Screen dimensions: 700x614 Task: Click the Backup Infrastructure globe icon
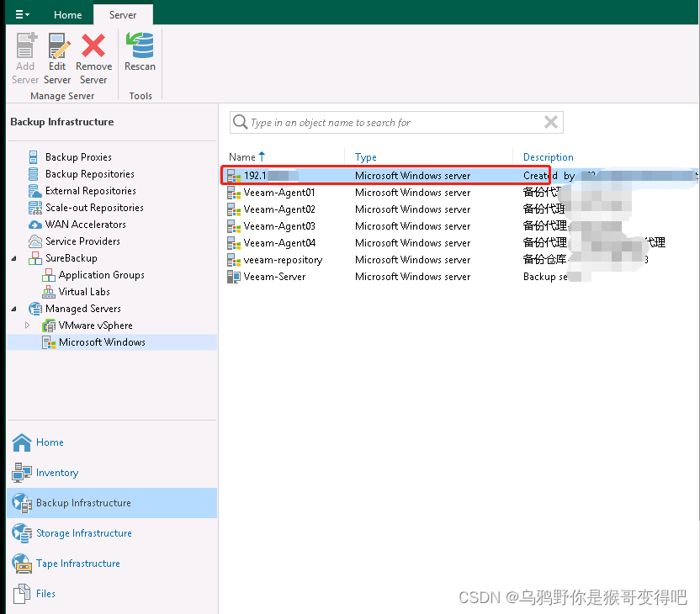point(22,503)
